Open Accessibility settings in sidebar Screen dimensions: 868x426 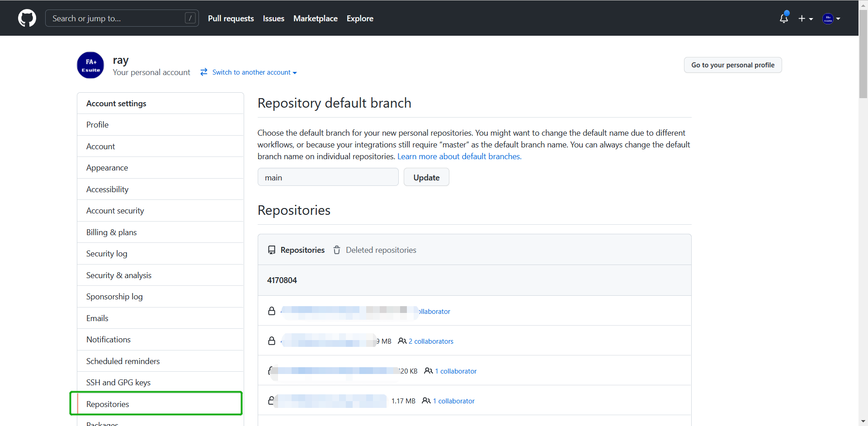click(x=160, y=189)
